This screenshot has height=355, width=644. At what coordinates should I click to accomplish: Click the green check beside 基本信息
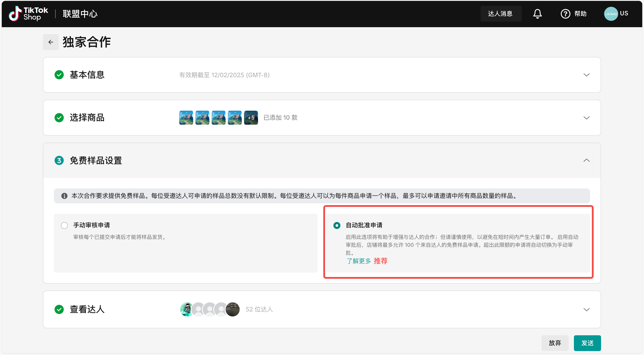click(x=59, y=75)
